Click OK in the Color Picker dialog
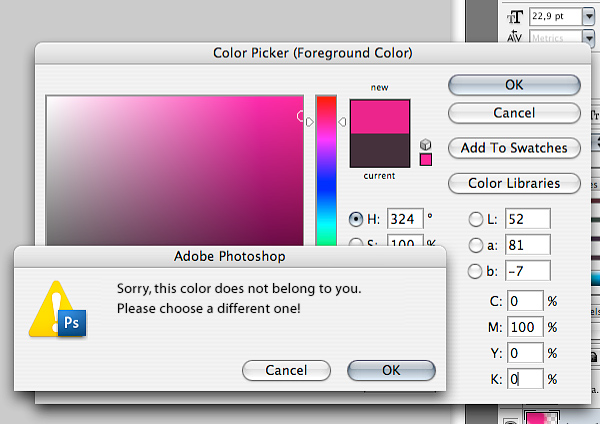 pos(514,85)
